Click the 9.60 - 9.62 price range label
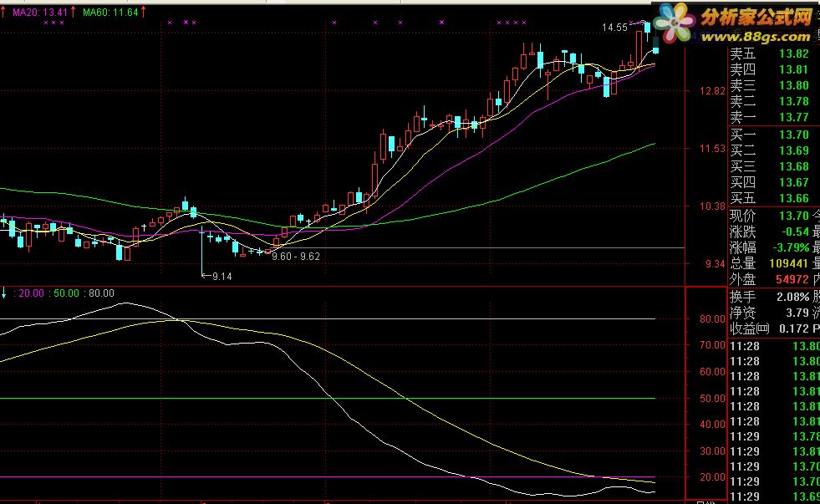This screenshot has width=820, height=504. coord(295,257)
